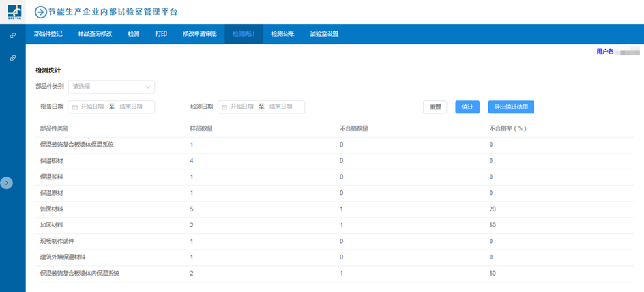Click the 导出统计结果 button
This screenshot has width=644, height=292.
tap(515, 107)
